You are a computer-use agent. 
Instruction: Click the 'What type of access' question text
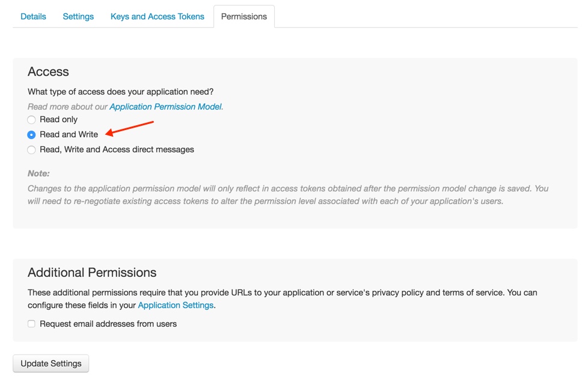point(120,91)
